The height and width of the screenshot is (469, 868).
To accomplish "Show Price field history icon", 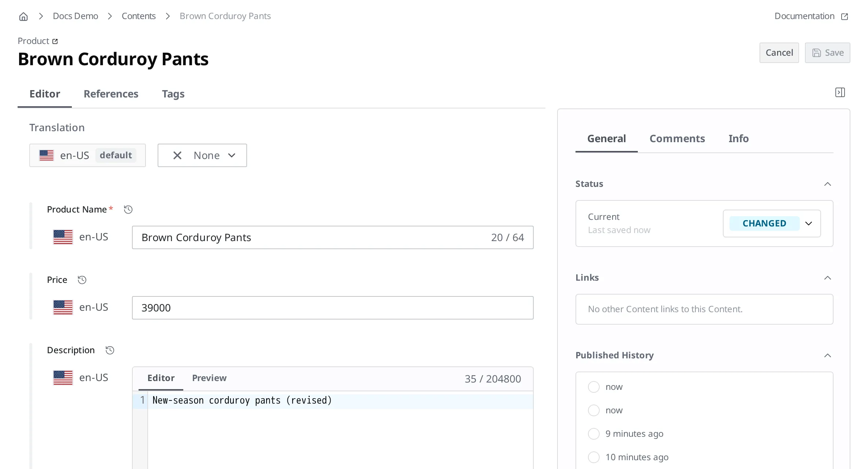I will coord(82,280).
